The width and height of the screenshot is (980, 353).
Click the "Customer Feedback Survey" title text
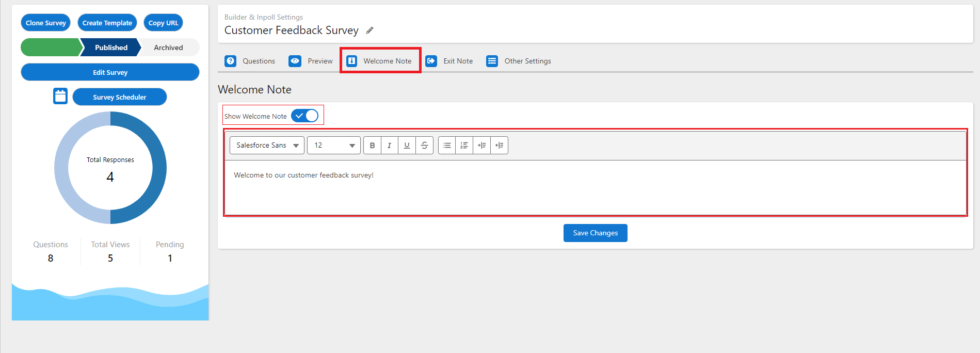(x=292, y=30)
